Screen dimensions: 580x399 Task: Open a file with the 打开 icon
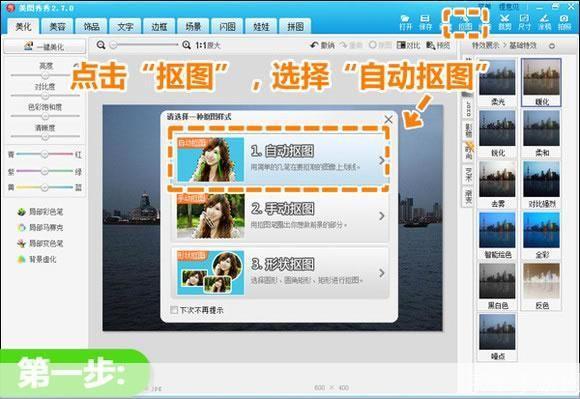[x=405, y=22]
